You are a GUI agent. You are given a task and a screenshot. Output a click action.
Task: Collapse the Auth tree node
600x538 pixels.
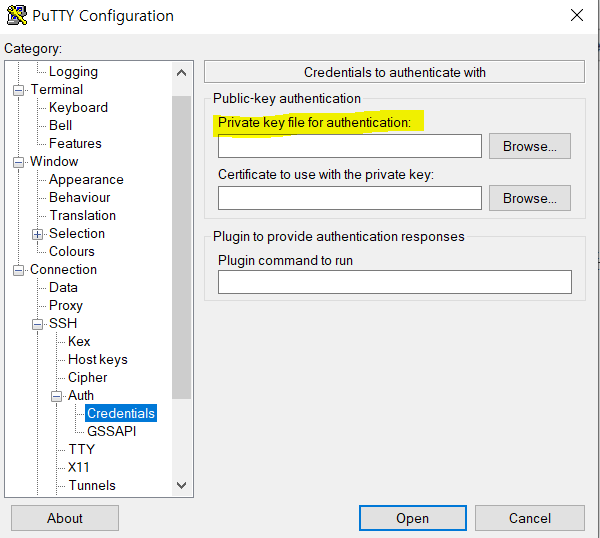(56, 396)
